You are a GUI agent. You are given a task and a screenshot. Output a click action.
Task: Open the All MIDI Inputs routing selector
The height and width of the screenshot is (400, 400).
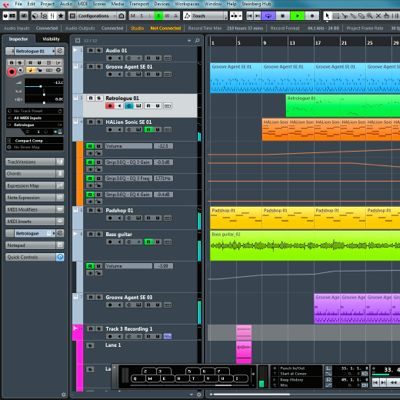click(x=34, y=118)
